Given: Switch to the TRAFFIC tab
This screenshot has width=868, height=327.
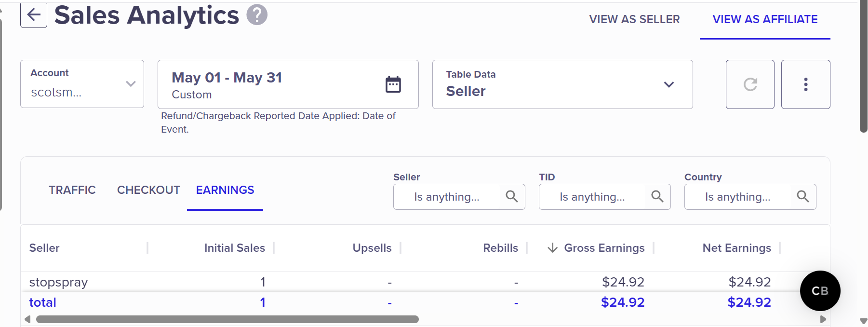Looking at the screenshot, I should (x=72, y=190).
